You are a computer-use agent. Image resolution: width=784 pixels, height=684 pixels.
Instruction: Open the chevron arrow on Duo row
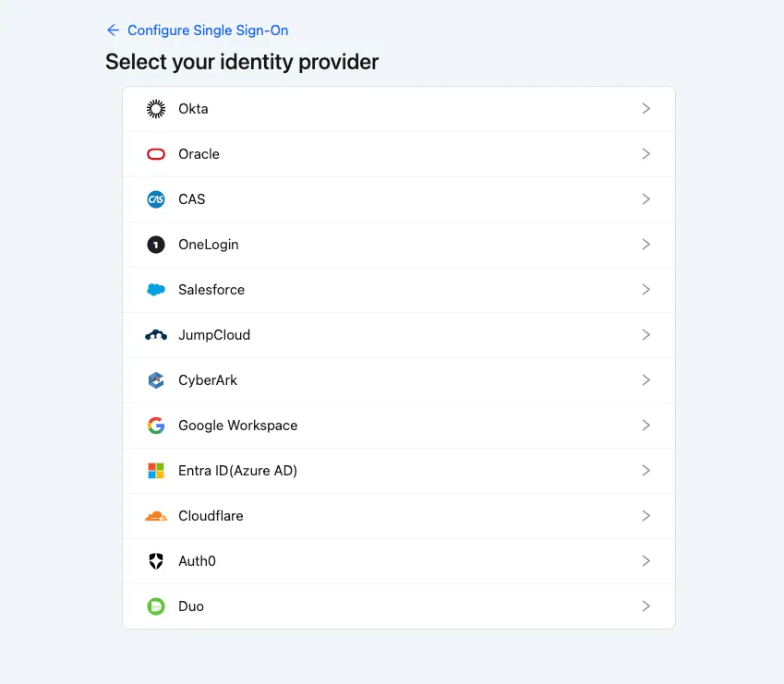click(646, 606)
